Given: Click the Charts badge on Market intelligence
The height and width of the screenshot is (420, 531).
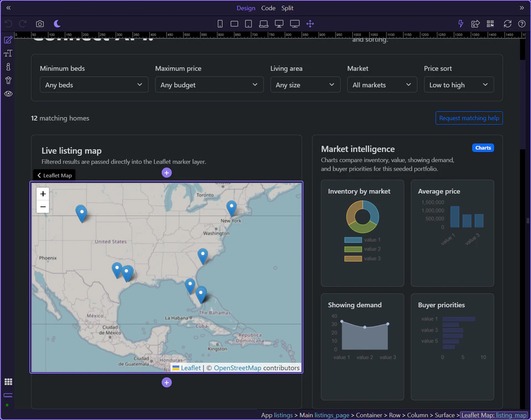Looking at the screenshot, I should (482, 148).
